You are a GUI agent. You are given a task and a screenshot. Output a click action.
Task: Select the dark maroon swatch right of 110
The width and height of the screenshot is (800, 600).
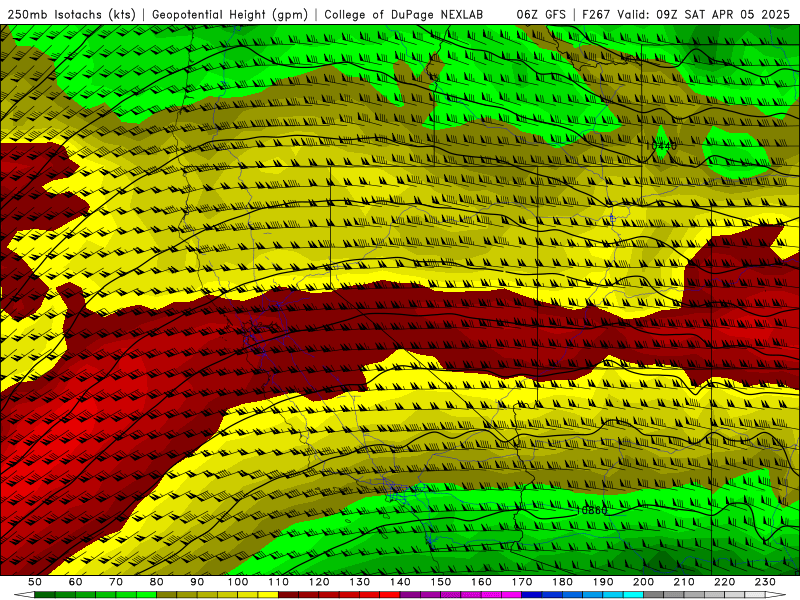click(288, 594)
